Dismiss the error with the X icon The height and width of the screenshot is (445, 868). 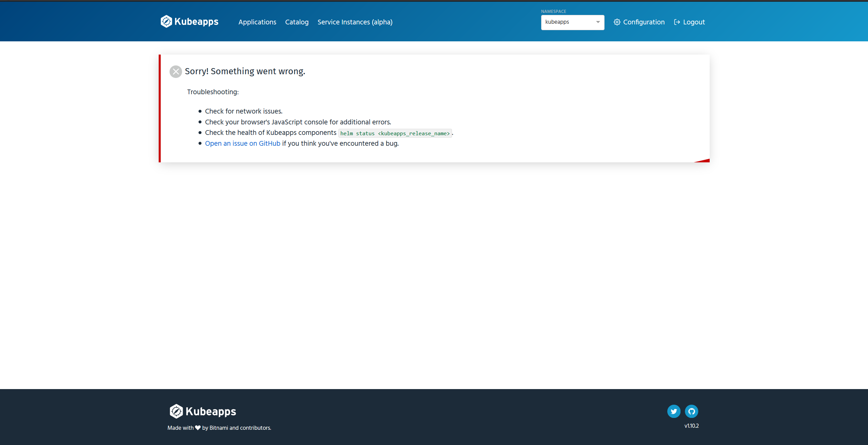pos(175,72)
